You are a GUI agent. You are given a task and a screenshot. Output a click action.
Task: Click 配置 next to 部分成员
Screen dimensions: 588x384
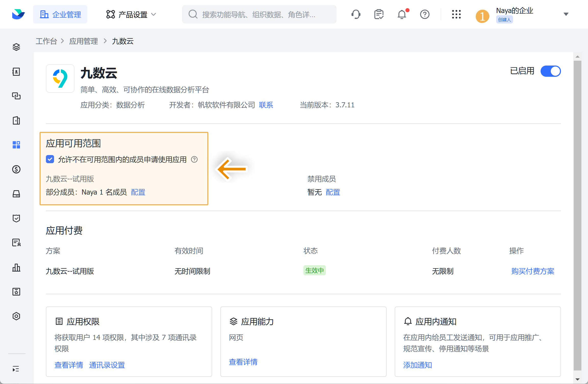click(x=138, y=192)
